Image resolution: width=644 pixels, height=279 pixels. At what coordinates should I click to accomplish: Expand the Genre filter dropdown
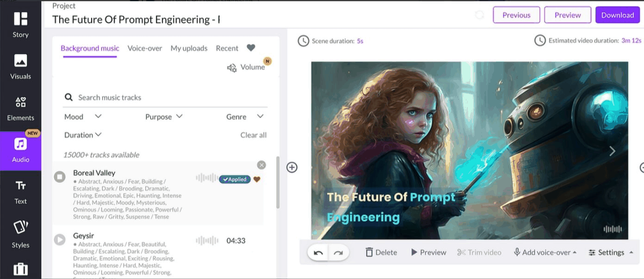(245, 116)
